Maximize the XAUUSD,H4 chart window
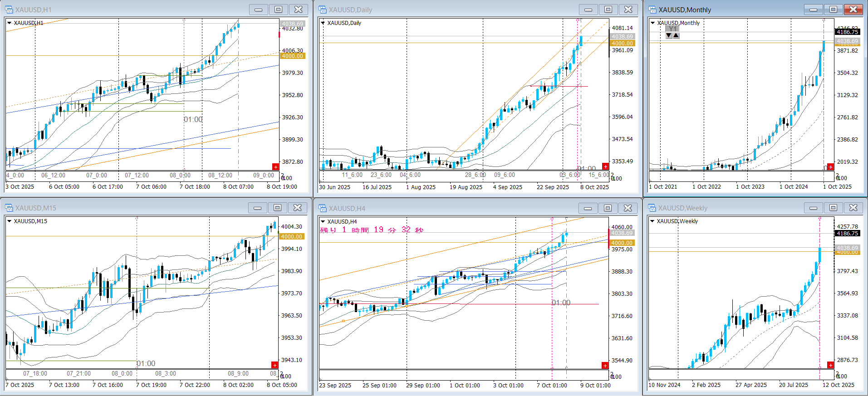The width and height of the screenshot is (868, 396). [x=608, y=208]
